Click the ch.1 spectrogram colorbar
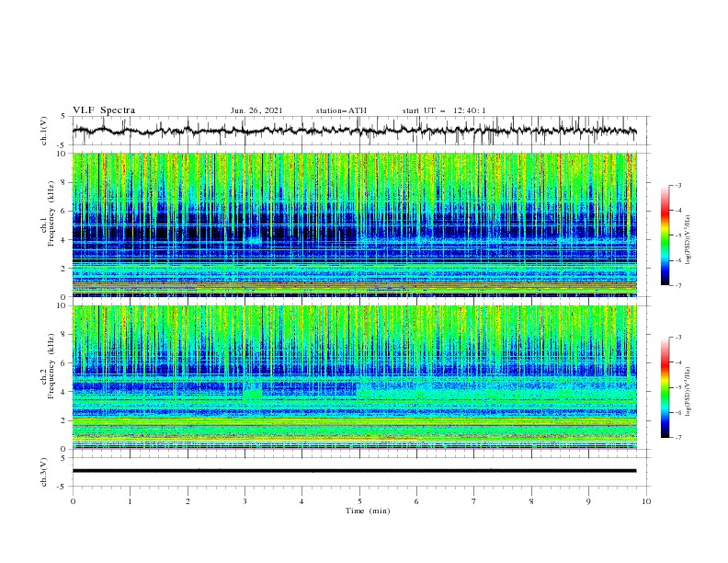Viewport: 728px width, 563px height. (665, 236)
